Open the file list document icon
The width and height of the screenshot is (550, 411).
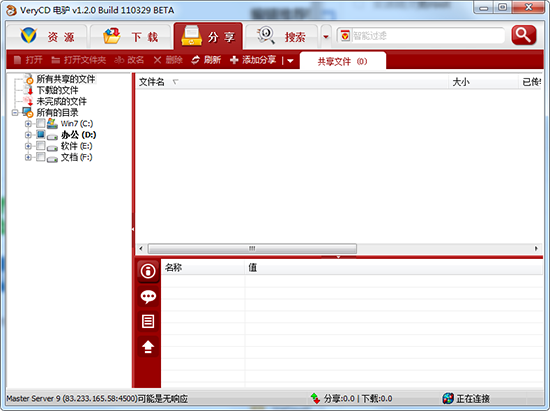pyautogui.click(x=148, y=321)
